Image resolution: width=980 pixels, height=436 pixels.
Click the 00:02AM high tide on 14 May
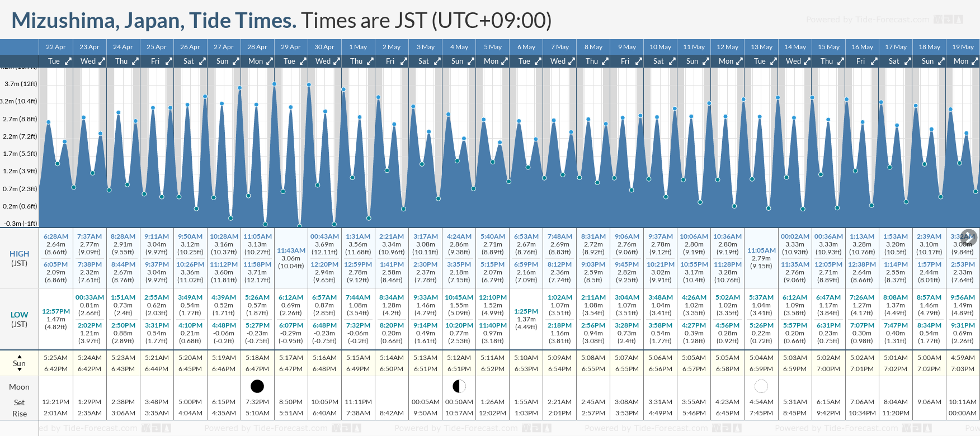coord(795,236)
